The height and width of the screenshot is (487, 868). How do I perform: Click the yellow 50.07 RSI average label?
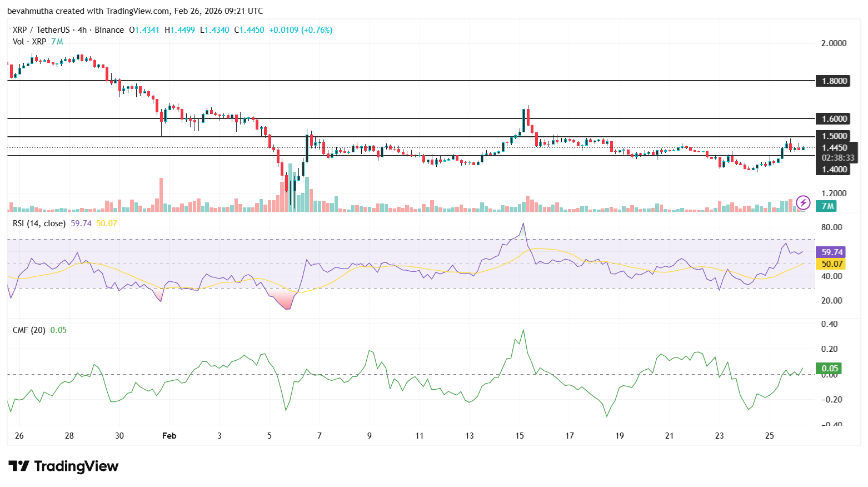coord(830,264)
